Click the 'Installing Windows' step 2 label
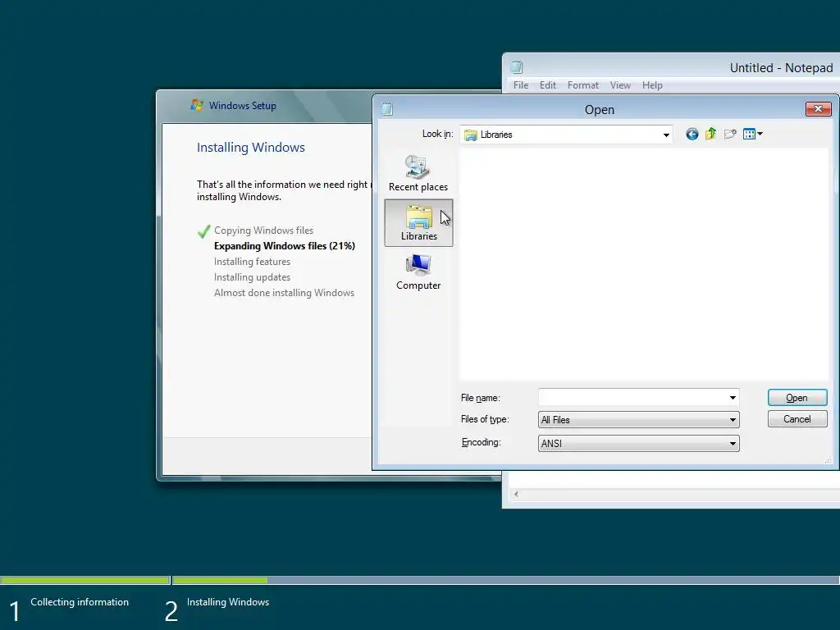The image size is (840, 630). click(228, 601)
